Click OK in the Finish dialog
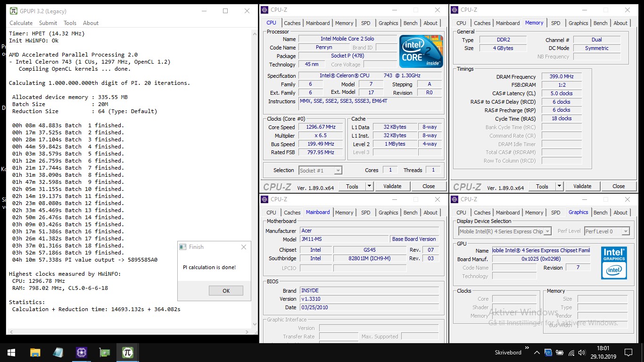The height and width of the screenshot is (362, 644). click(x=226, y=291)
